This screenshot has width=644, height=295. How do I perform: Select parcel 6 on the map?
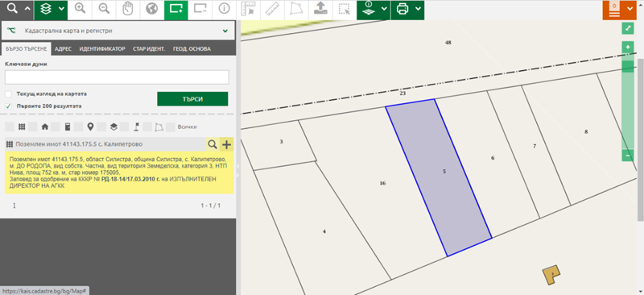(493, 158)
